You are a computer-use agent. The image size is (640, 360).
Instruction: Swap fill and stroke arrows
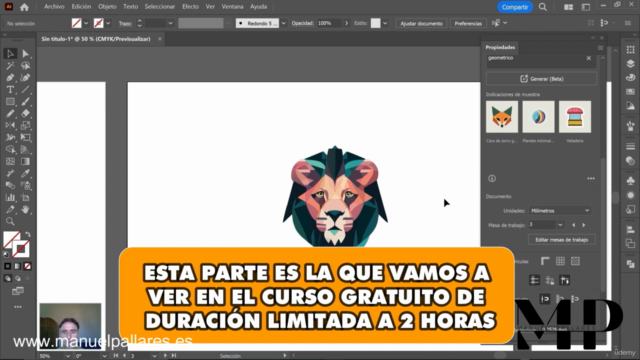27,235
